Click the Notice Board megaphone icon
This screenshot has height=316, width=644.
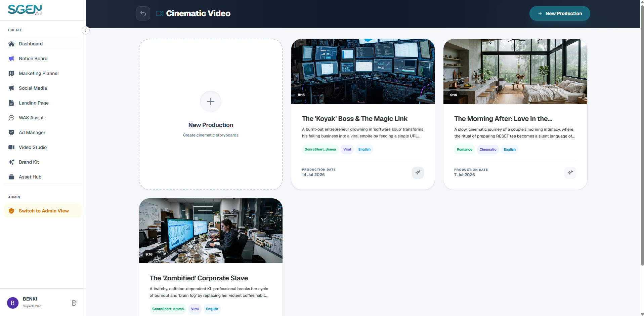(11, 58)
